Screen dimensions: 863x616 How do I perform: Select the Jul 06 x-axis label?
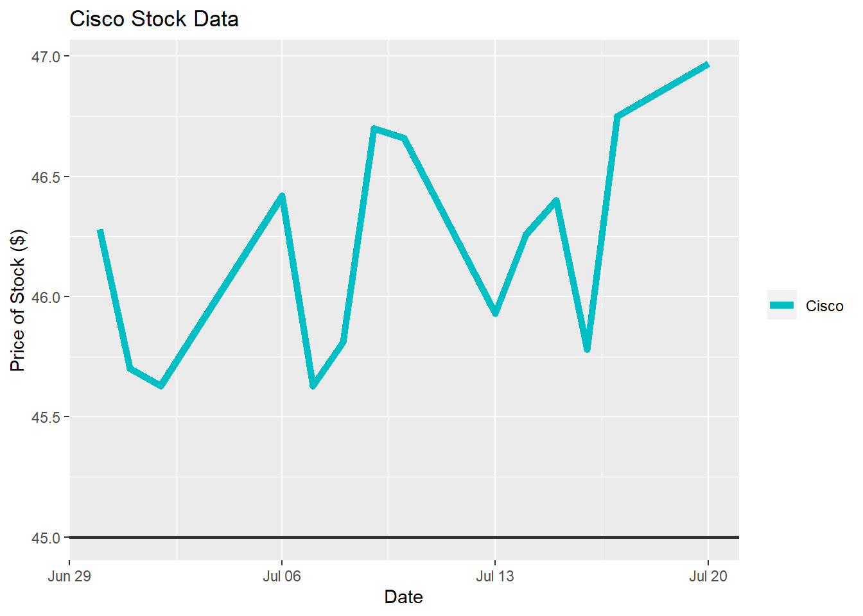pos(281,576)
